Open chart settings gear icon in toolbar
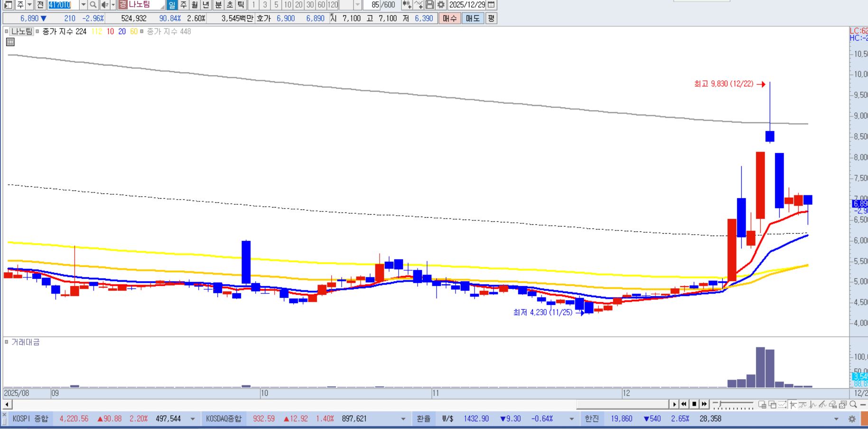Viewport: 868px width, 429px height. (441, 5)
